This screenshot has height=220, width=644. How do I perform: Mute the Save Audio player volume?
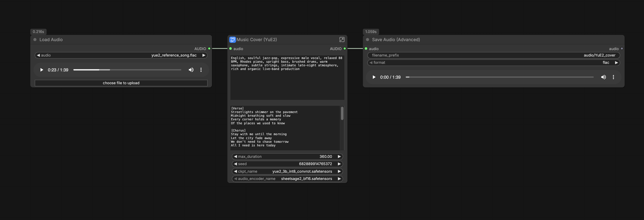[x=604, y=77]
